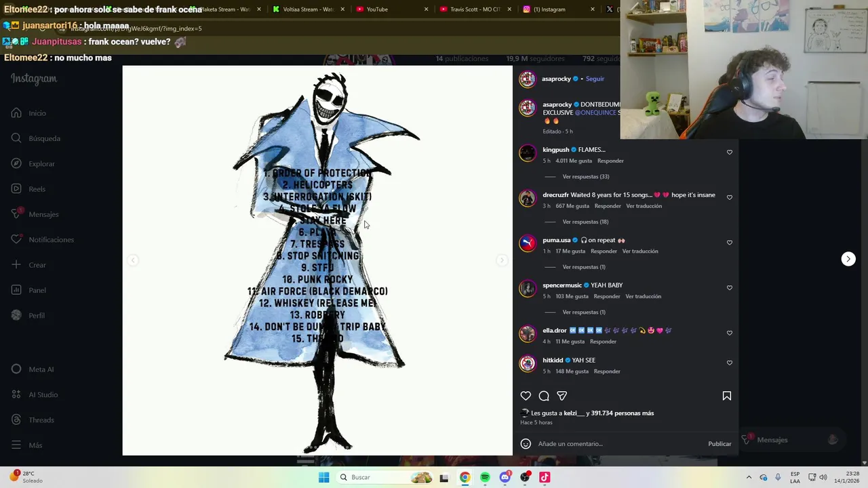Go to the Explorar page
The width and height of the screenshot is (868, 488).
tap(33, 164)
